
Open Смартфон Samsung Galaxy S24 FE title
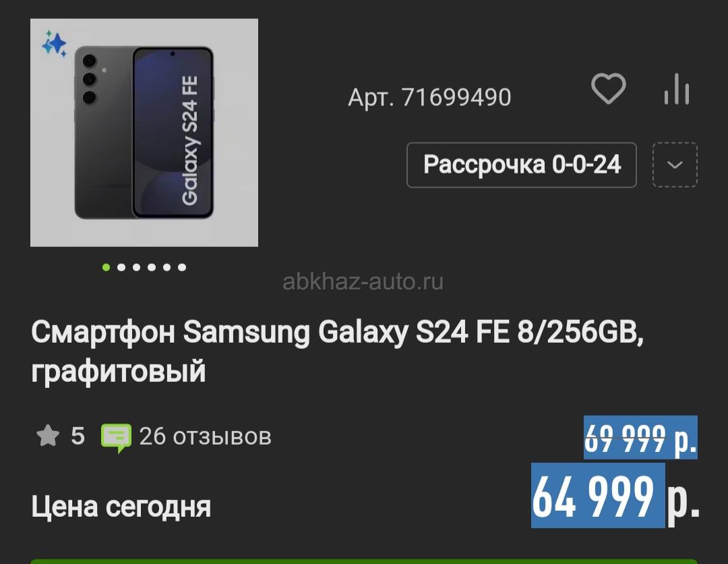click(x=338, y=351)
